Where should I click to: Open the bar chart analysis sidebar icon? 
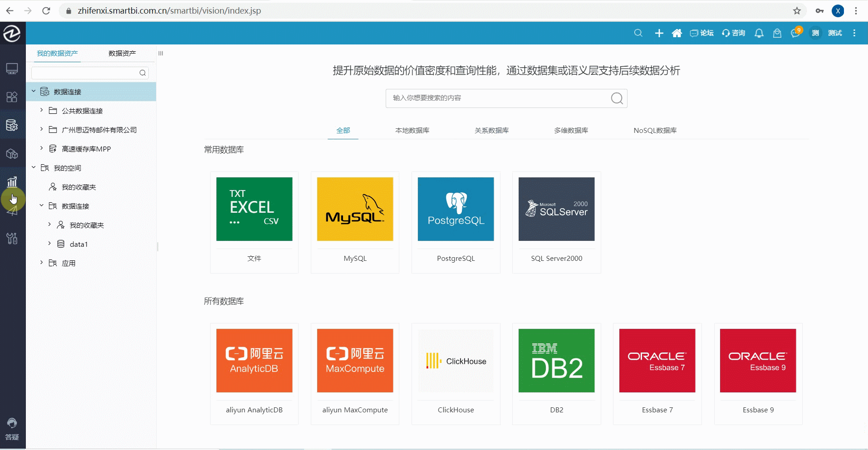click(12, 182)
